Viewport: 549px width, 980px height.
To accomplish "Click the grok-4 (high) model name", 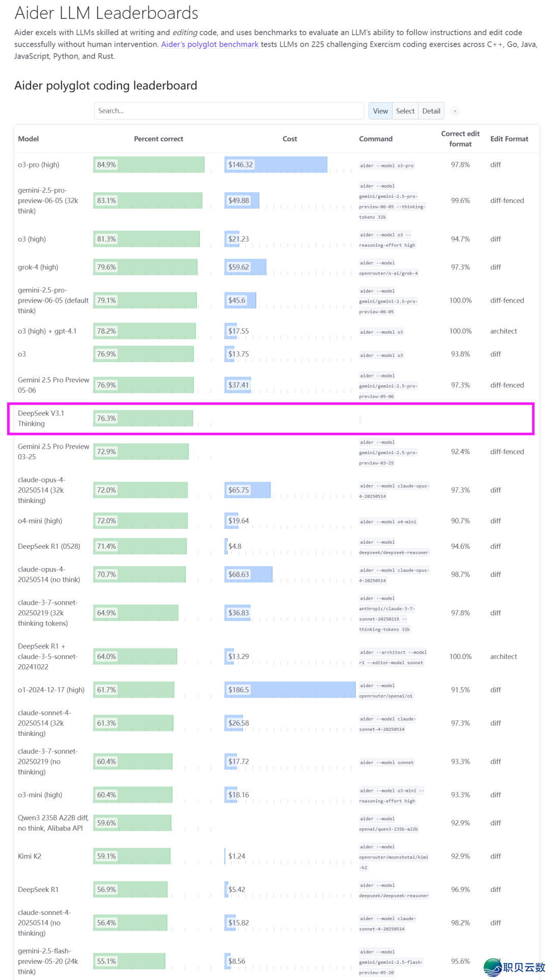I will pos(38,267).
